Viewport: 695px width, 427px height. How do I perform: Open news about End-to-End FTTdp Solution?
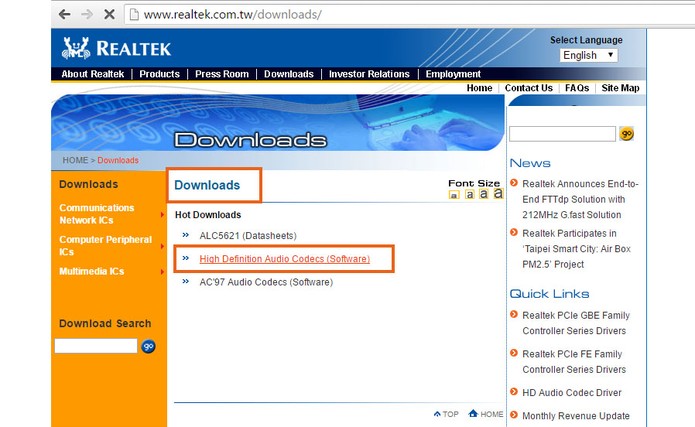pos(580,199)
